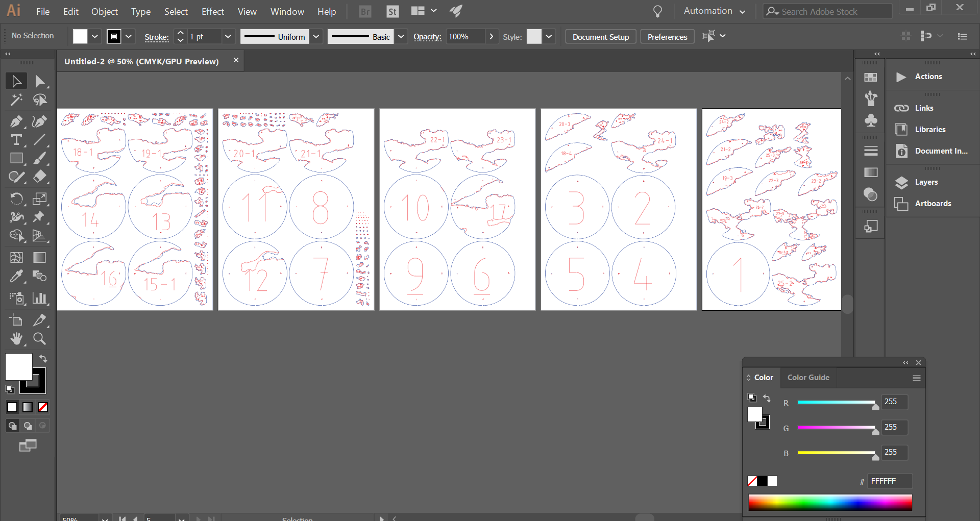Select the Shape Builder tool
Viewport: 980px width, 521px height.
(x=16, y=236)
